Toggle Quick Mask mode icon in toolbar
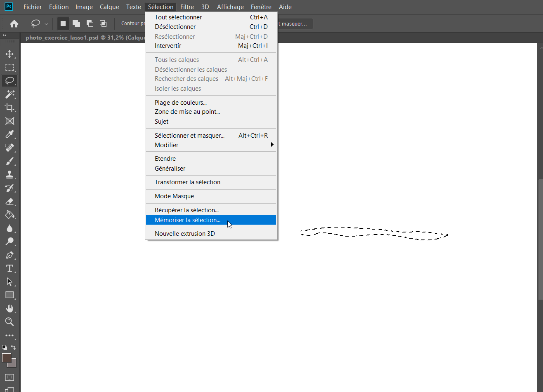Screen dimensions: 543x392 tap(9, 377)
